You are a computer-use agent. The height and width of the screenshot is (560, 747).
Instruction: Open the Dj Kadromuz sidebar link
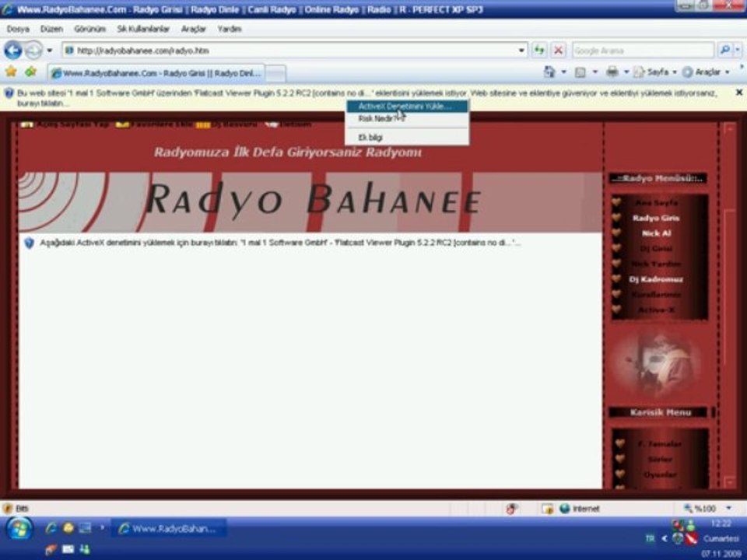[656, 279]
